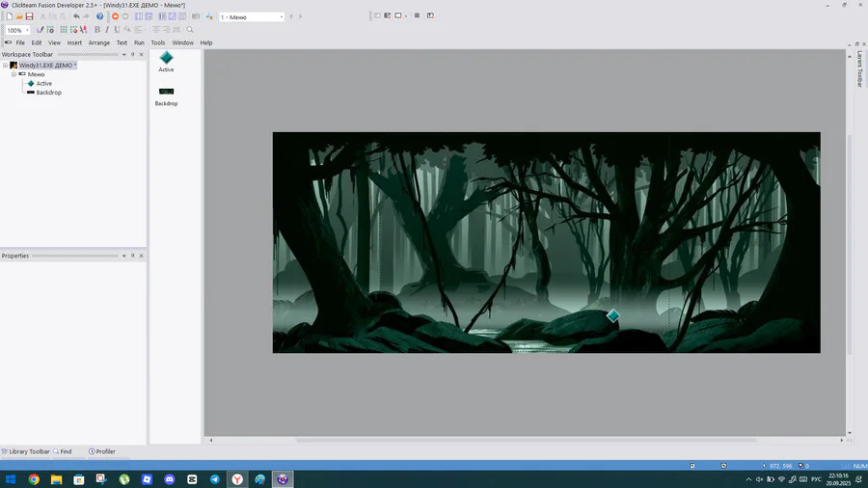Click the zoom magnifier icon

190,30
